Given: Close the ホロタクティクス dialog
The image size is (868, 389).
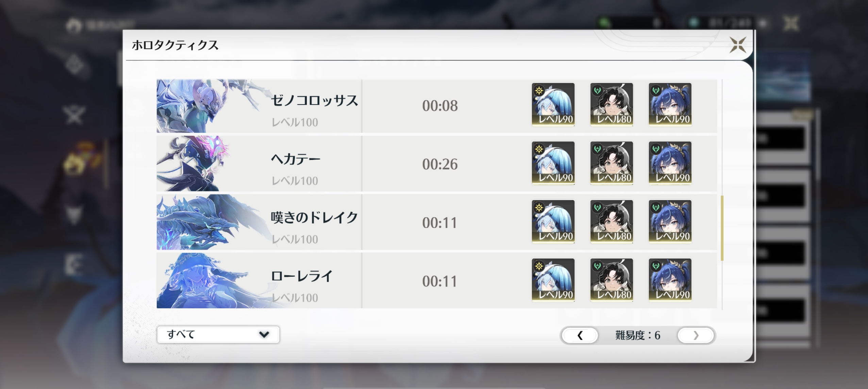Looking at the screenshot, I should tap(738, 45).
